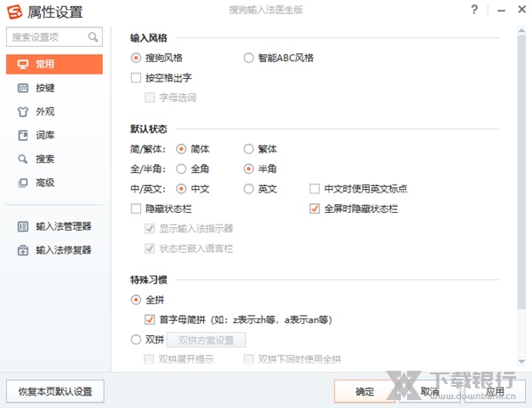
Task: Select the 智能ABC风格 radio button
Action: [249, 58]
